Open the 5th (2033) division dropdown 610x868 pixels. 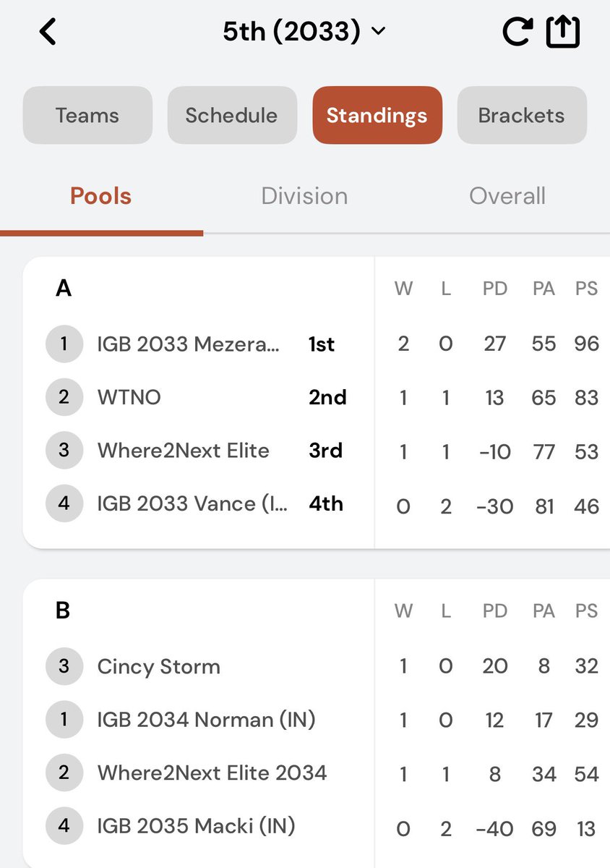click(x=304, y=32)
